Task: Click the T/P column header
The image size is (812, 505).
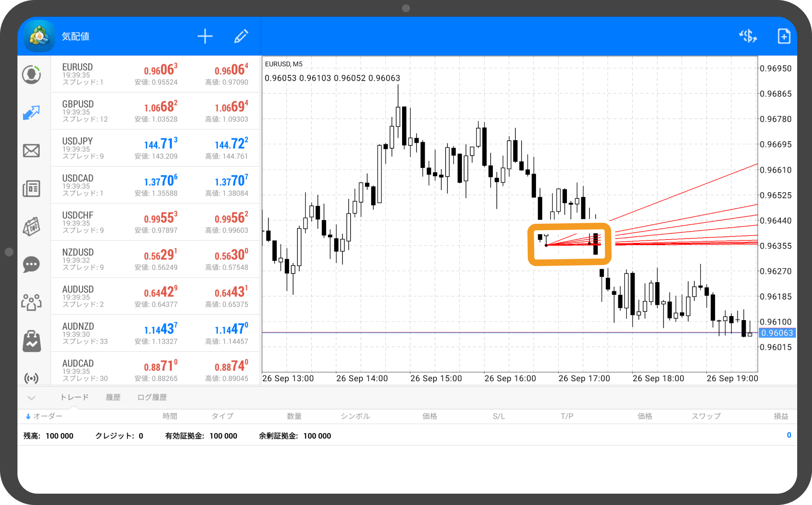Action: coord(567,416)
